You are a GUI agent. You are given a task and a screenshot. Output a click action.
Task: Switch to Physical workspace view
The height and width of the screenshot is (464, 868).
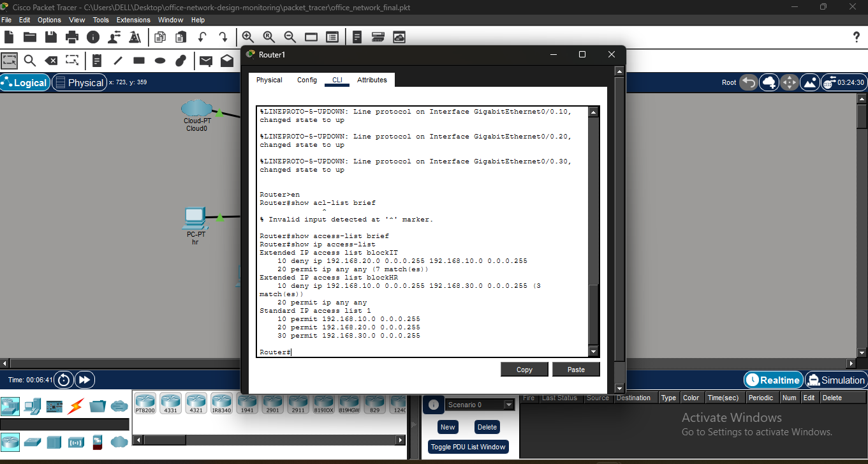pos(79,82)
